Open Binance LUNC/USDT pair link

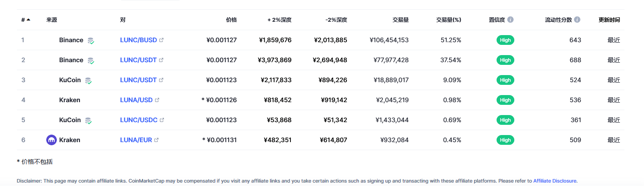point(138,60)
